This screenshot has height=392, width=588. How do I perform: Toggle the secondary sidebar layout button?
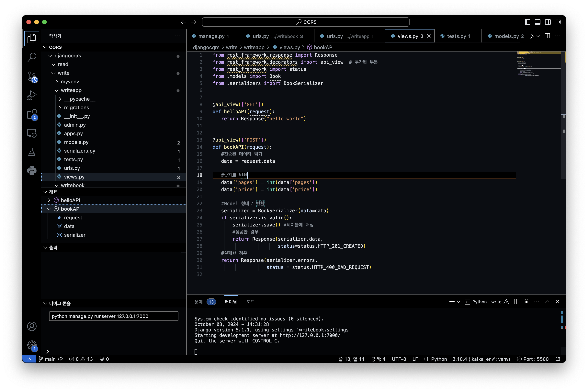pyautogui.click(x=548, y=22)
